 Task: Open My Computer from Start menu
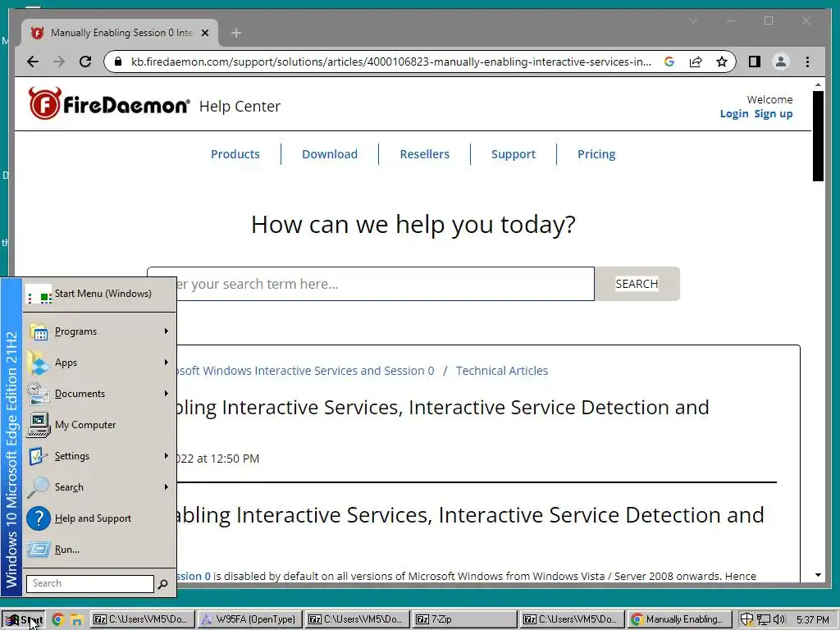click(x=99, y=425)
